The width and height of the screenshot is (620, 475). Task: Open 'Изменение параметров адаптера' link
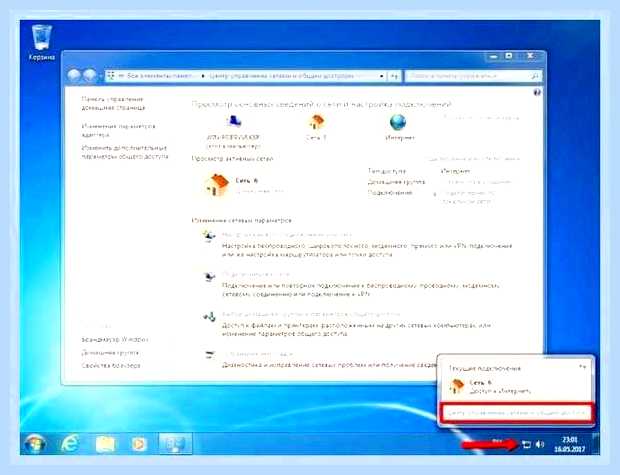[x=118, y=130]
